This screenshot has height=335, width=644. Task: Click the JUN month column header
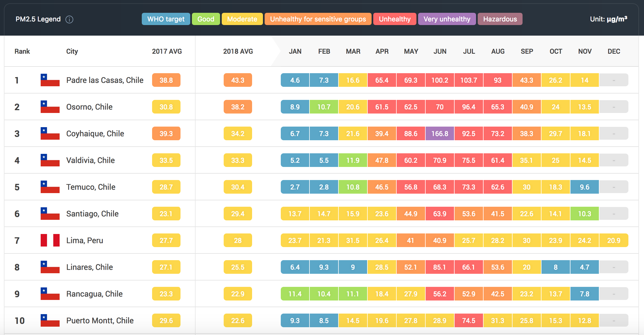pyautogui.click(x=440, y=51)
